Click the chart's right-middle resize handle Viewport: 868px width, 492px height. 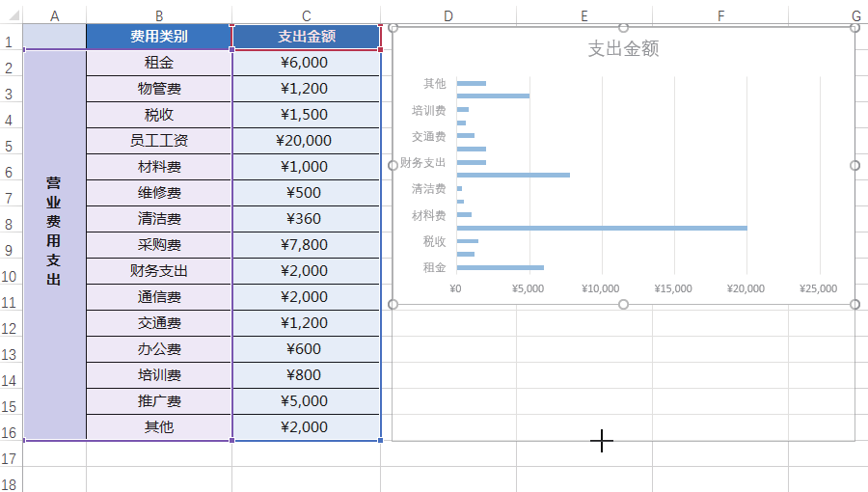pos(854,166)
